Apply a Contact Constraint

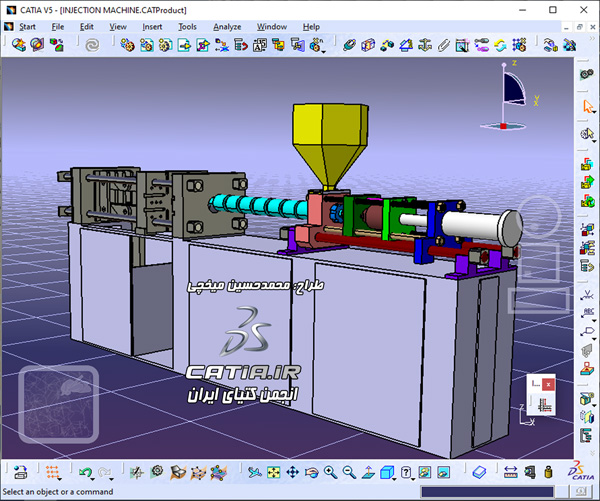point(368,45)
